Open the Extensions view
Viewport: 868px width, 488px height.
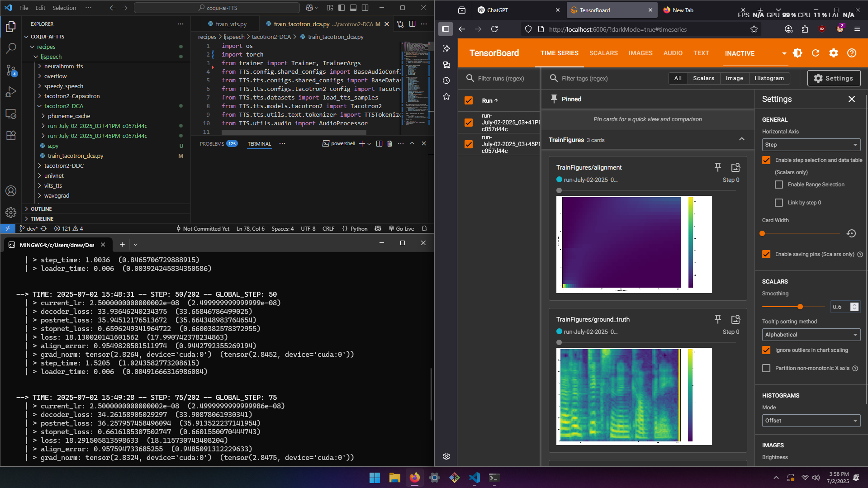pyautogui.click(x=11, y=136)
